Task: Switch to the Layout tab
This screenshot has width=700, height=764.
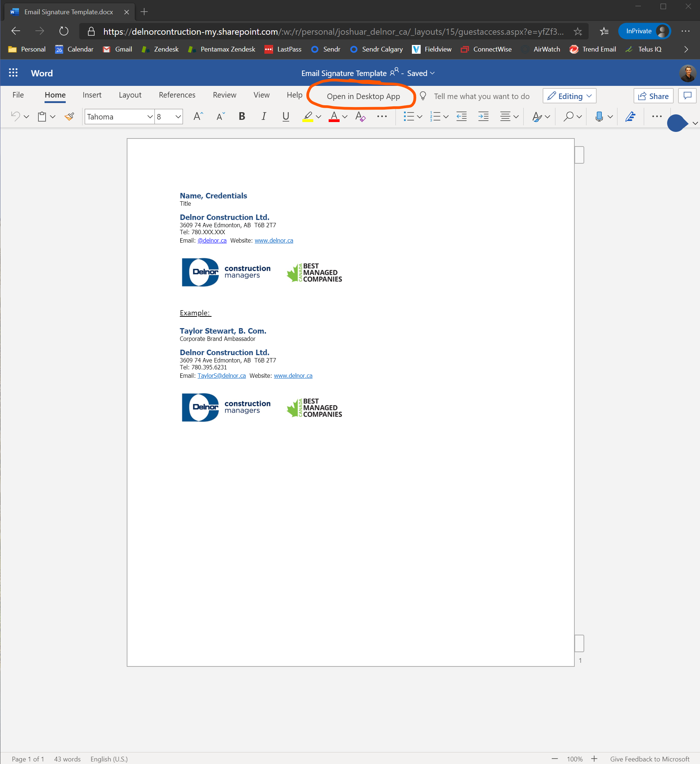Action: [x=130, y=95]
